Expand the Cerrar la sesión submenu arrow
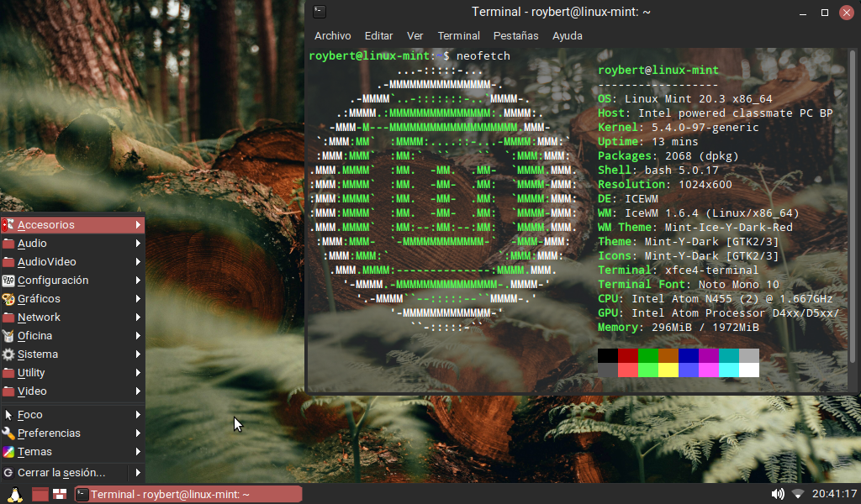This screenshot has width=861, height=504. 138,472
